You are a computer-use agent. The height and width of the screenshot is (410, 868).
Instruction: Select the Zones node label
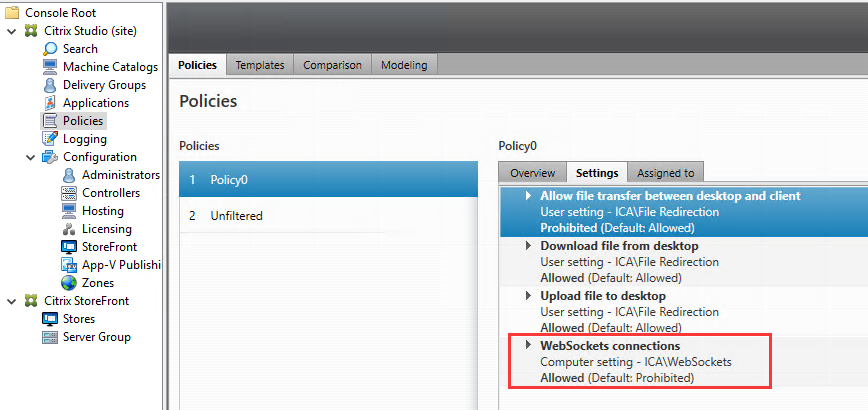click(x=98, y=283)
